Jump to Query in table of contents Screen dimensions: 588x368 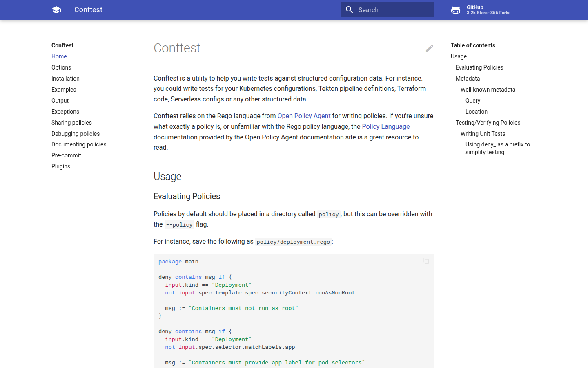tap(473, 101)
